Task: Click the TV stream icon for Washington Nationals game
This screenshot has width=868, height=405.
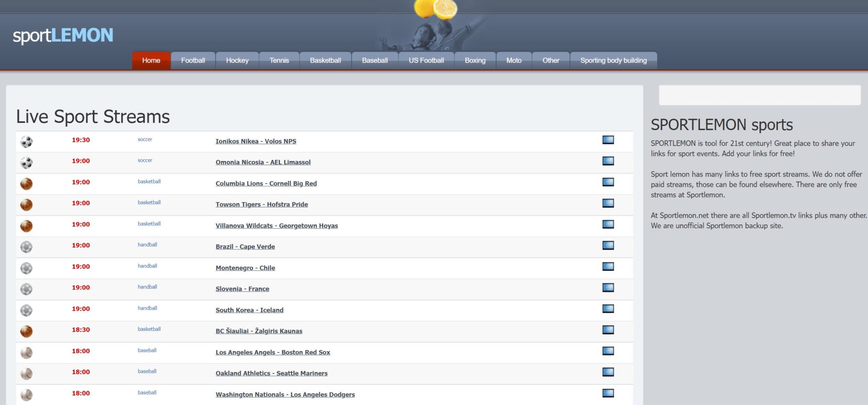Action: click(x=608, y=392)
